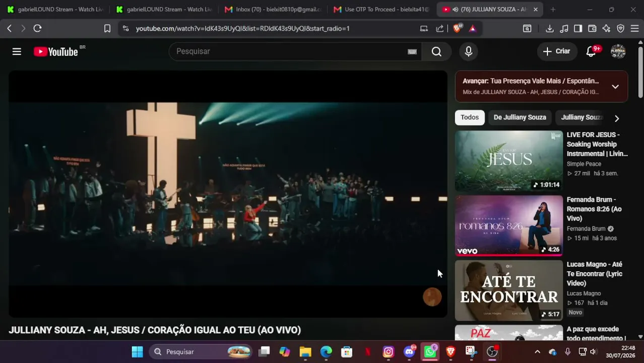Click the browser address bar URL
Image resolution: width=644 pixels, height=363 pixels.
pos(242,29)
